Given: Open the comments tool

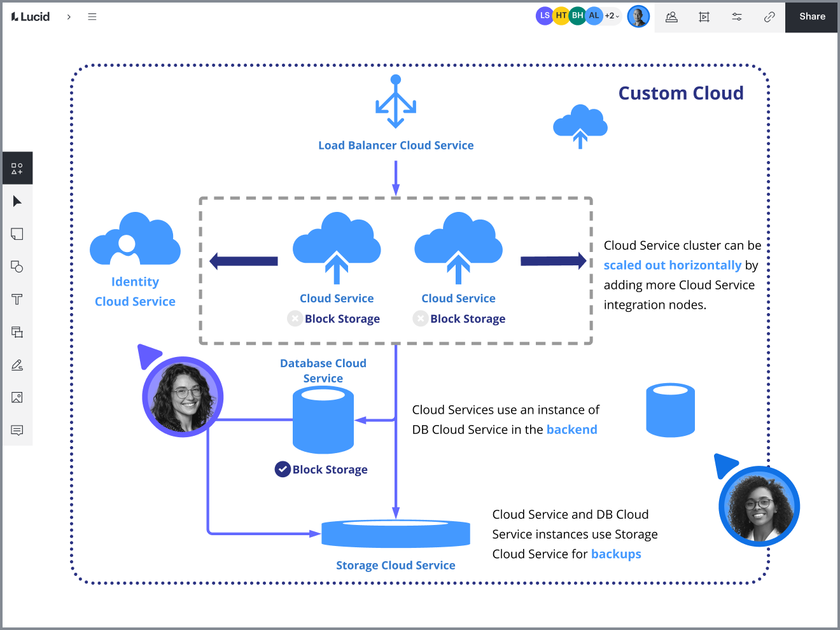Looking at the screenshot, I should pyautogui.click(x=17, y=430).
